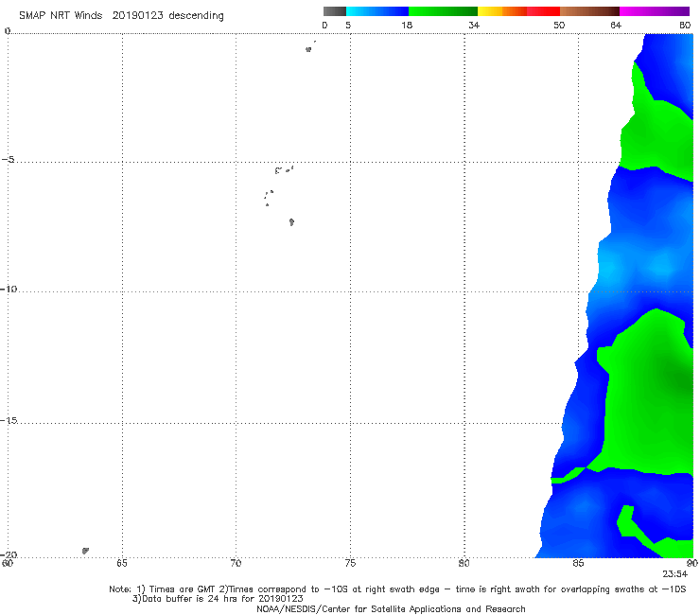Click the longitude label '75'
Viewport: 700px width, 615px height.
coord(350,563)
